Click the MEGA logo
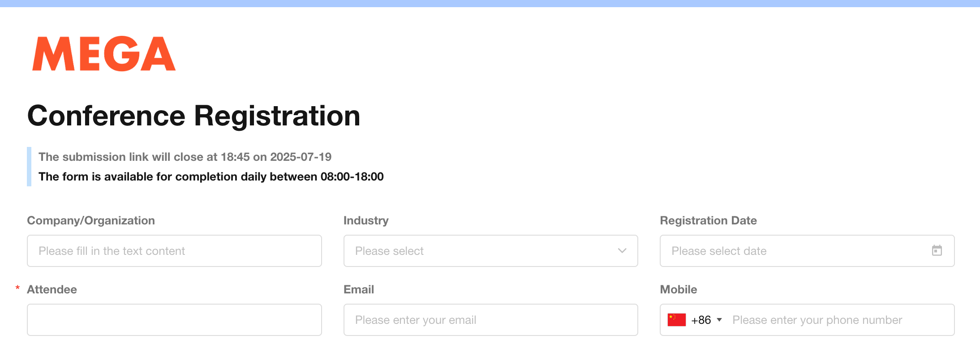 click(x=104, y=54)
